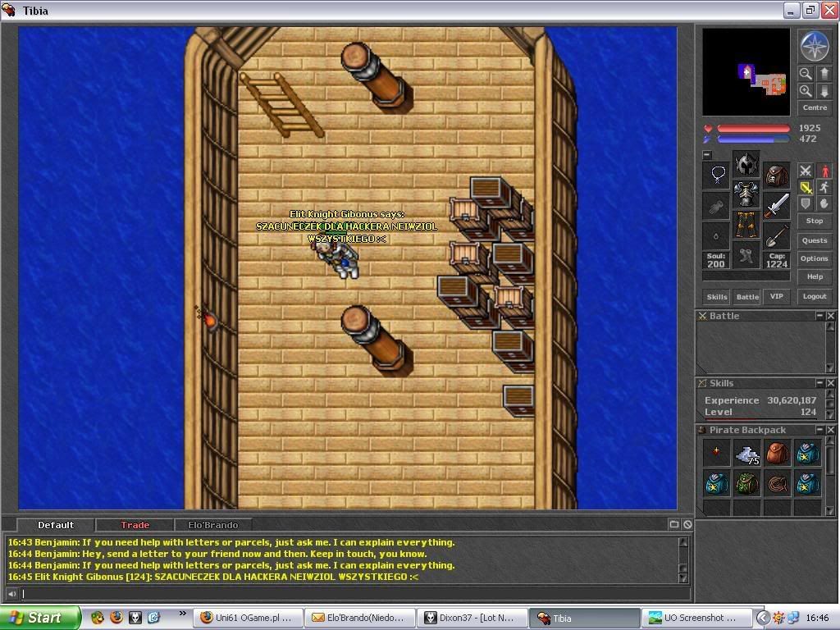The height and width of the screenshot is (630, 840).
Task: Click the Logout button
Action: [815, 296]
